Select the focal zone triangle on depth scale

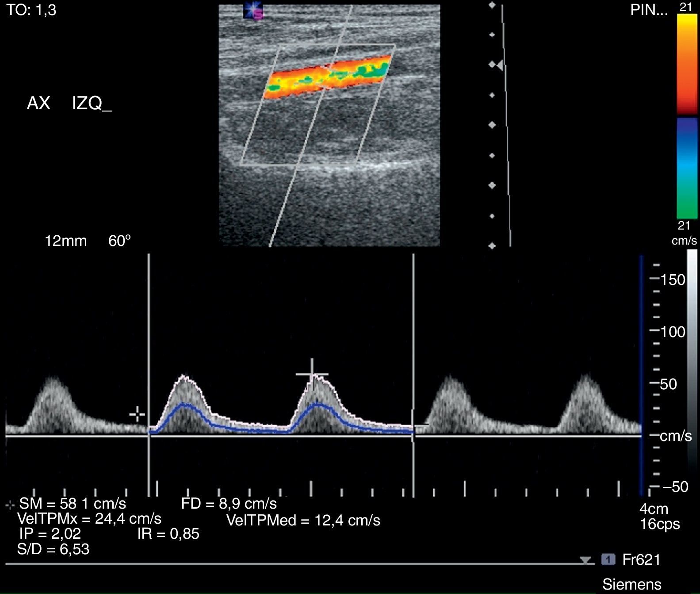500,65
